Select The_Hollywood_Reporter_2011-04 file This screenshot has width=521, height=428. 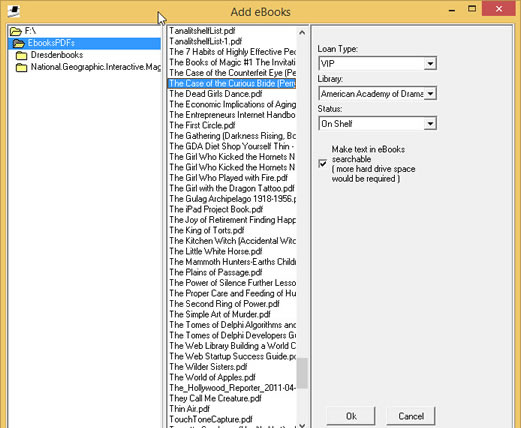point(231,388)
